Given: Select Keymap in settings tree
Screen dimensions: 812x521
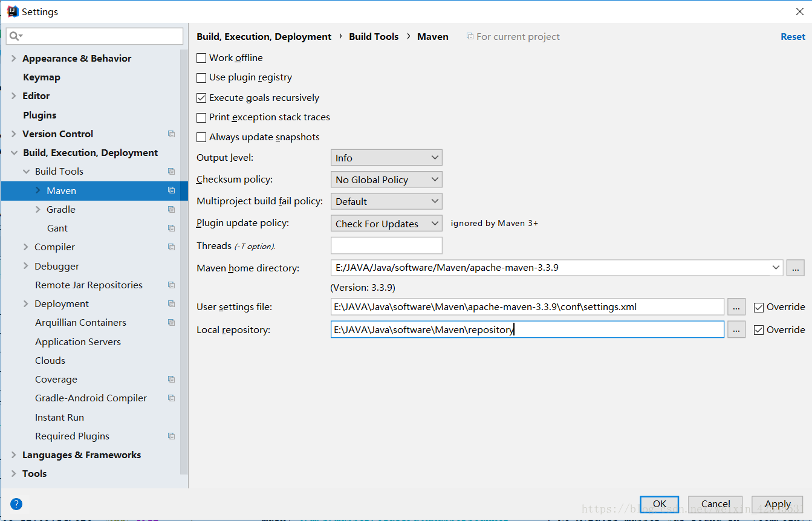Looking at the screenshot, I should pyautogui.click(x=42, y=77).
